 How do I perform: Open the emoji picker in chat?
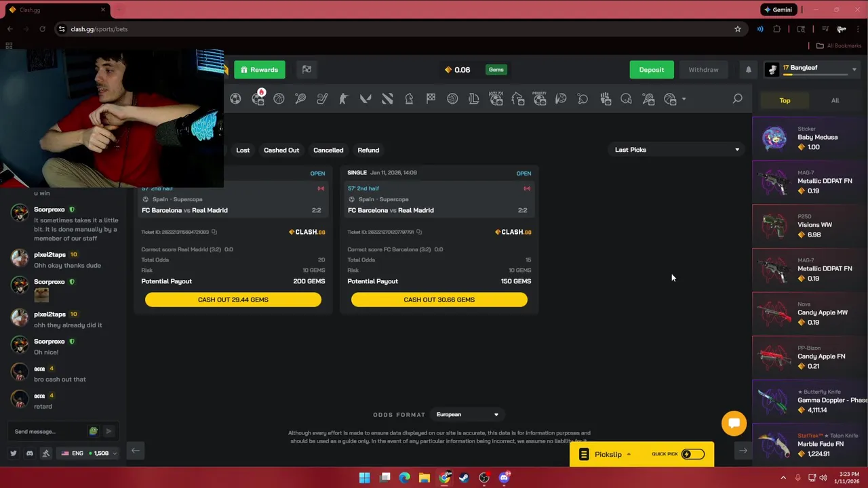click(94, 431)
